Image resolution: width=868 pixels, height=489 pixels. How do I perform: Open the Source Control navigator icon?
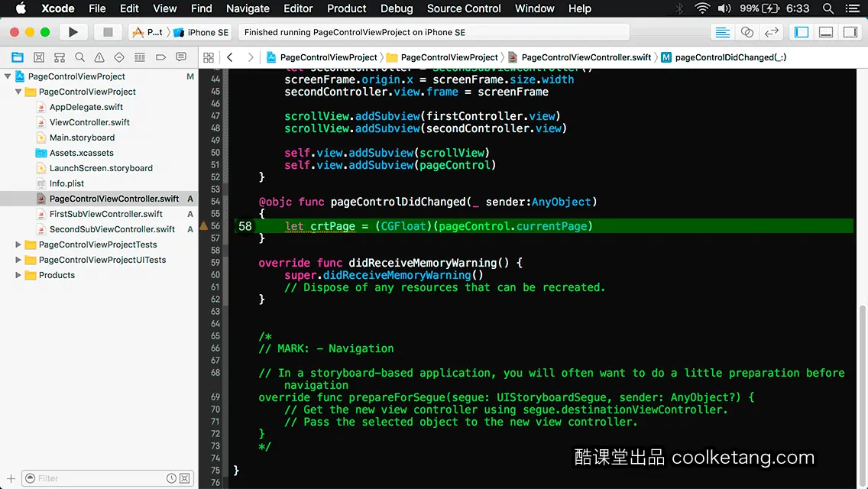click(x=39, y=57)
